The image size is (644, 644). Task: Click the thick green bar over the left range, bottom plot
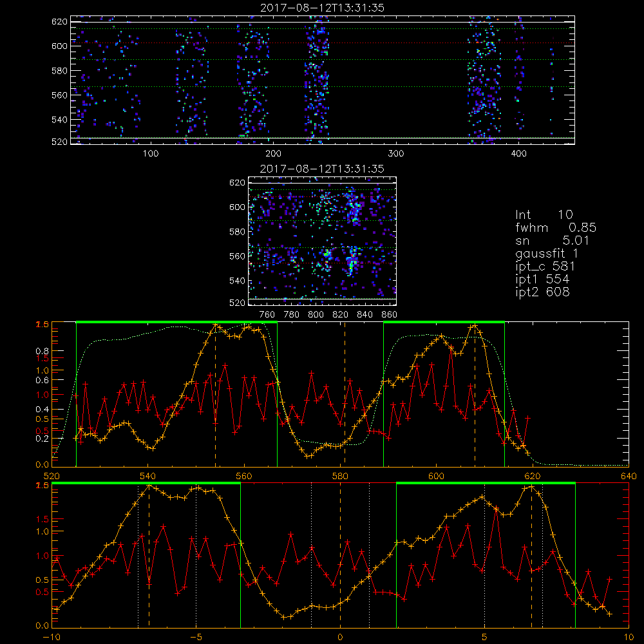click(146, 483)
